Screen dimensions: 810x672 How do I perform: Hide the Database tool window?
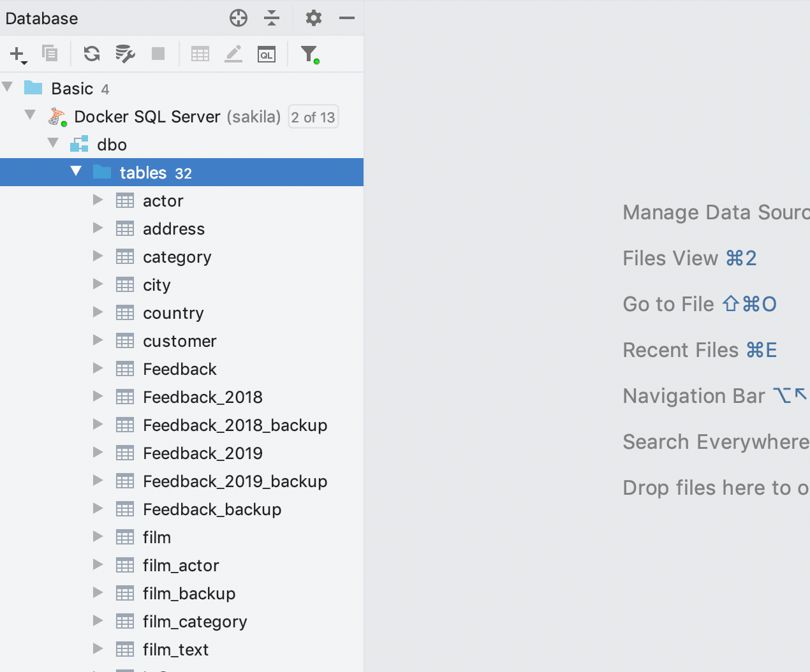pos(347,18)
